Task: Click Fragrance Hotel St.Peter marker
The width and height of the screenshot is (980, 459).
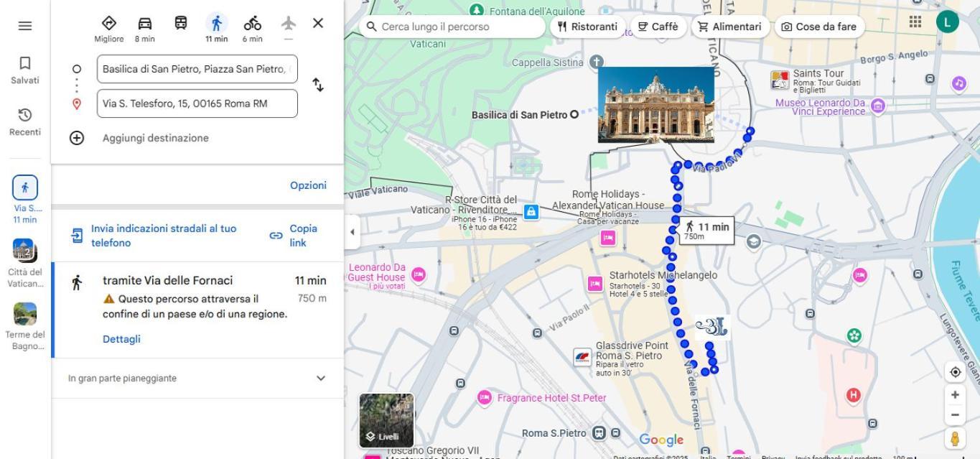Action: [485, 397]
